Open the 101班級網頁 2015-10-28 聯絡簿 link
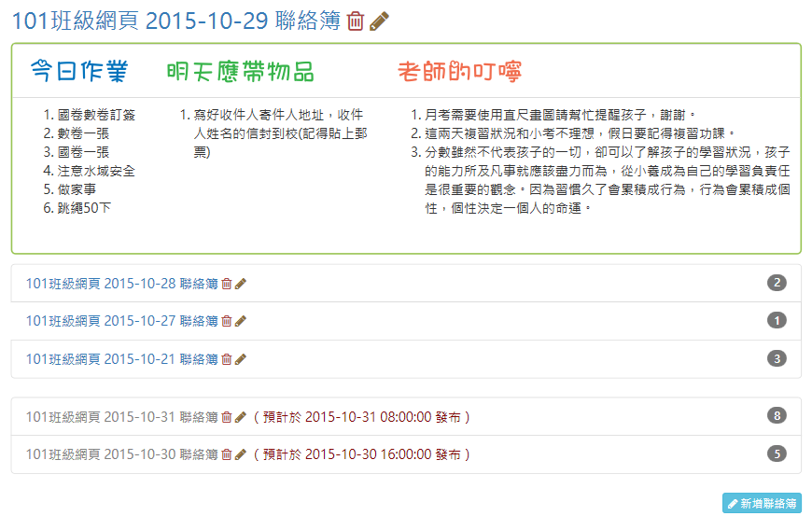Viewport: 812px width, 516px height. (x=121, y=284)
